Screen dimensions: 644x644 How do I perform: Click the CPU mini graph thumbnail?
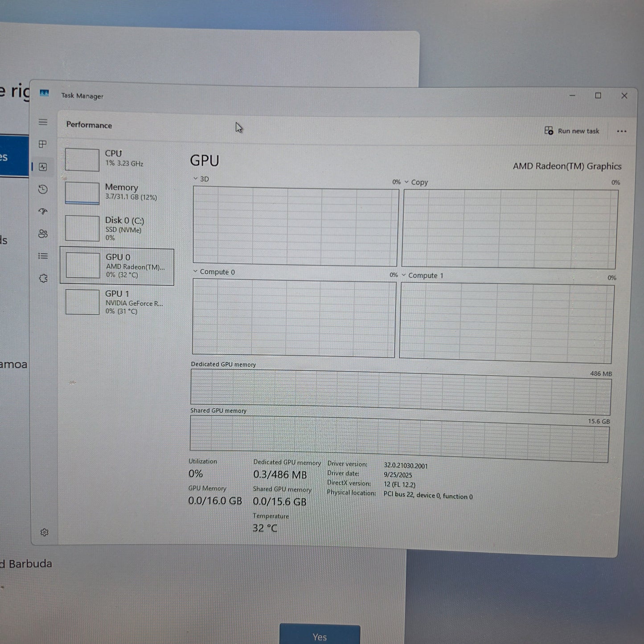[82, 160]
